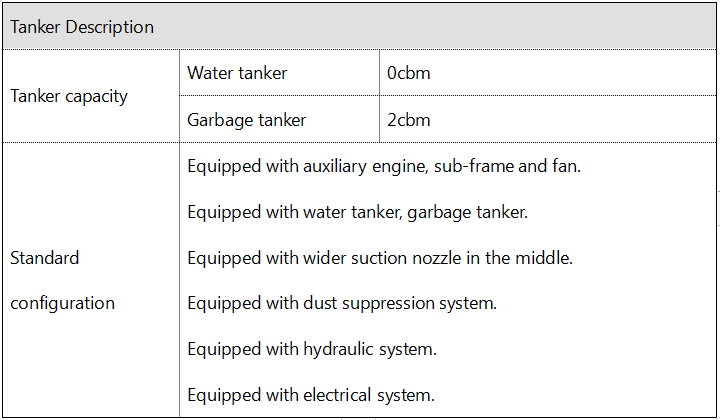This screenshot has width=720, height=420.
Task: Select the electrical system line
Action: click(x=311, y=395)
